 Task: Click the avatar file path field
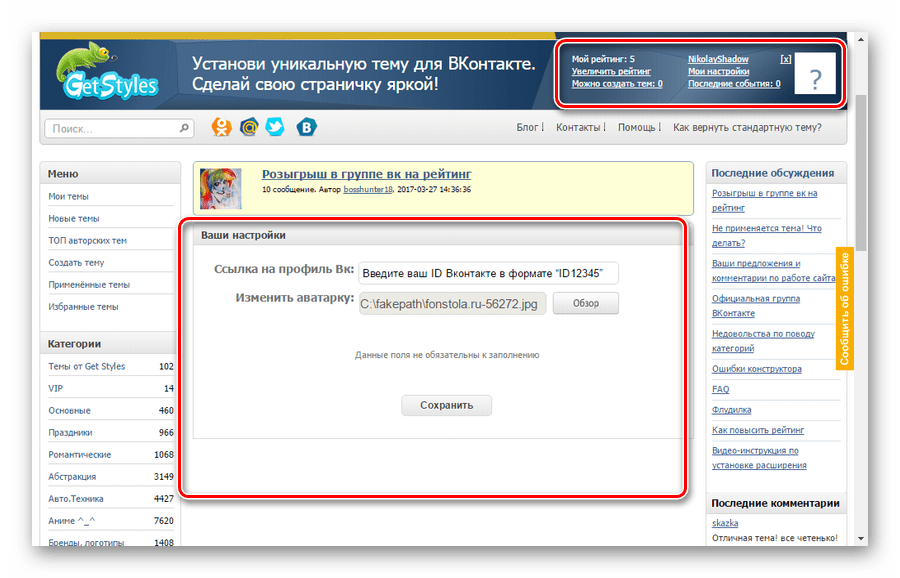coord(452,304)
